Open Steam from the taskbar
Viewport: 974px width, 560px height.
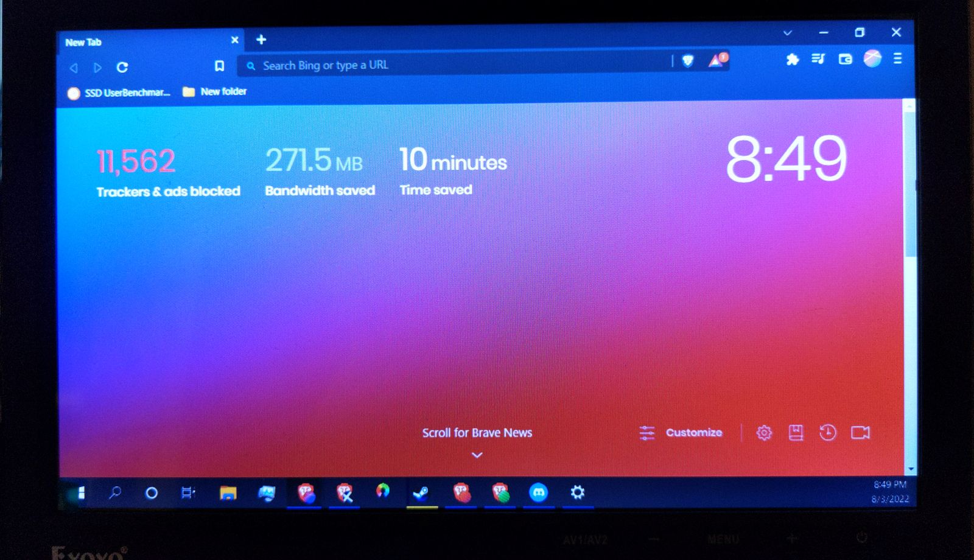[x=421, y=492]
